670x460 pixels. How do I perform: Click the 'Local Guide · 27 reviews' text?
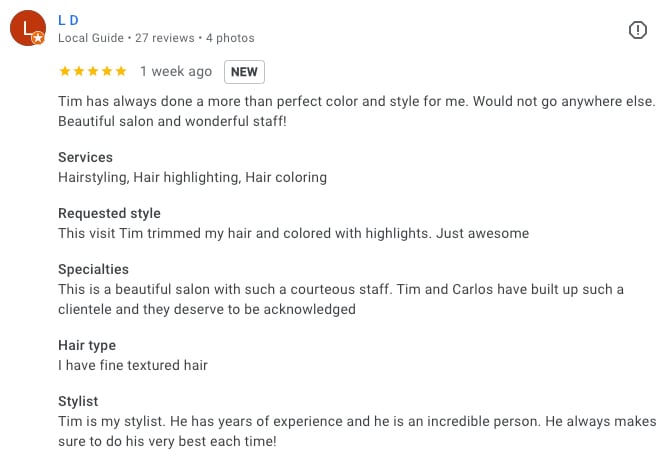click(125, 38)
